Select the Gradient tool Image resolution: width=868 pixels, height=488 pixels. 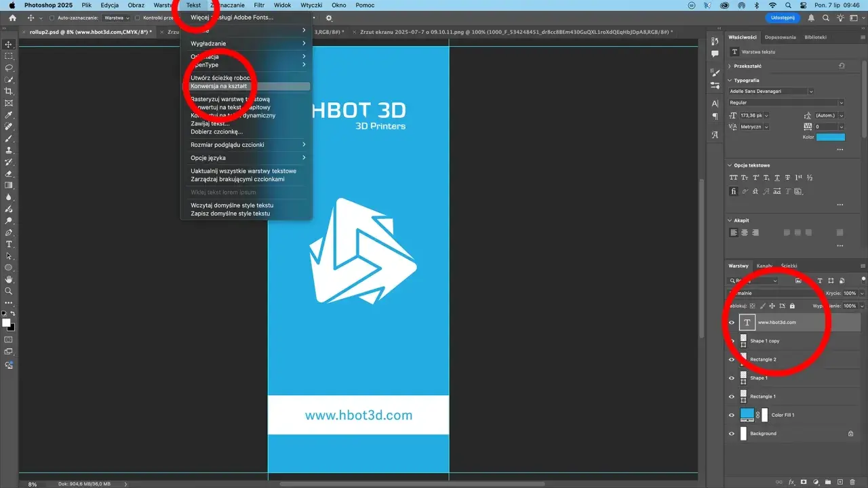(x=9, y=185)
